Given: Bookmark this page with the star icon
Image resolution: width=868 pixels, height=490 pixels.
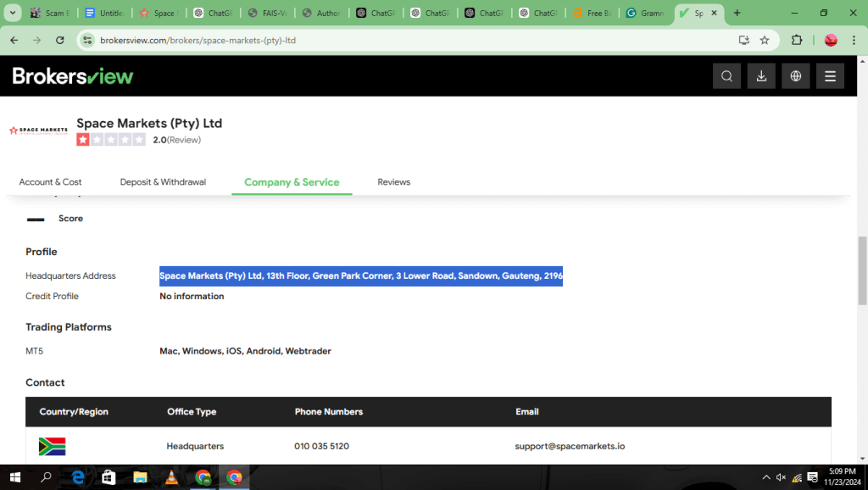Looking at the screenshot, I should (x=765, y=40).
